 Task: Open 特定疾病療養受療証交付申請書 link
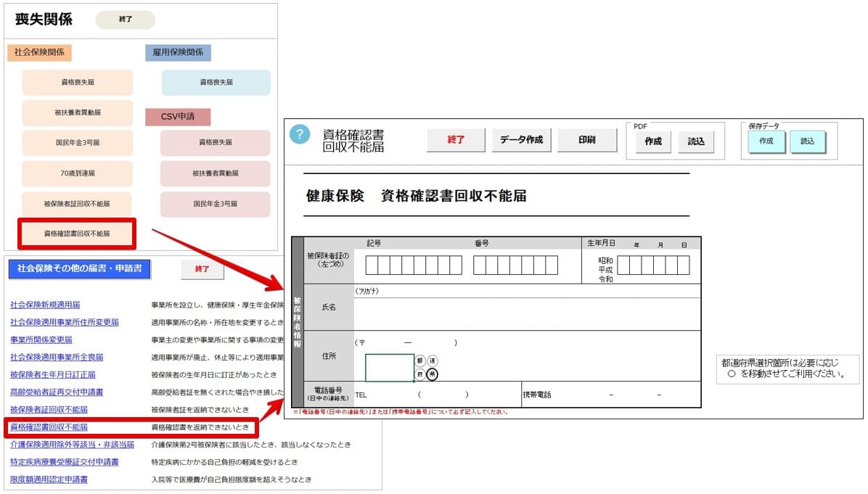64,463
